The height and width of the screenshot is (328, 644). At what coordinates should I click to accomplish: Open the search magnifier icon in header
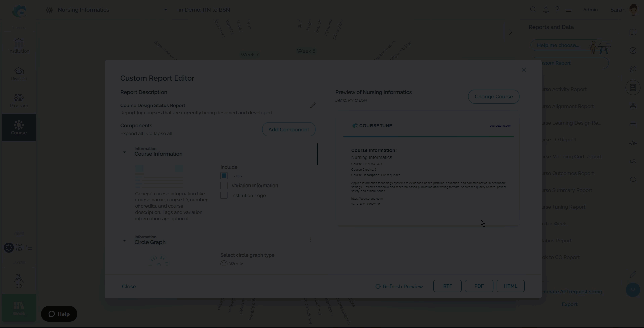533,10
